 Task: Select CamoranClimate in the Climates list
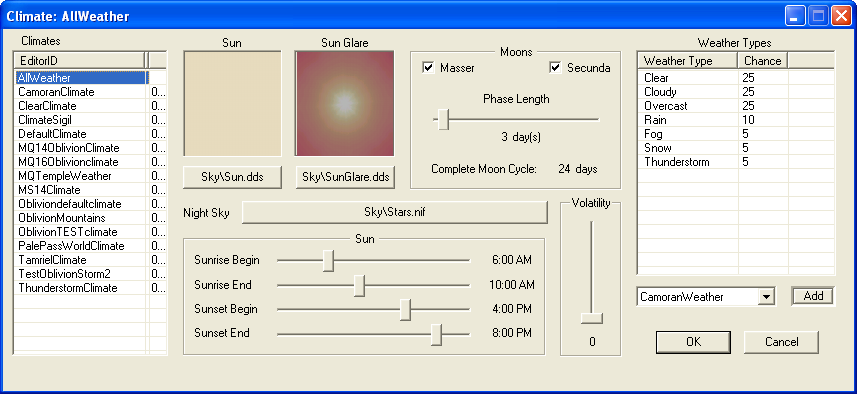(90, 92)
